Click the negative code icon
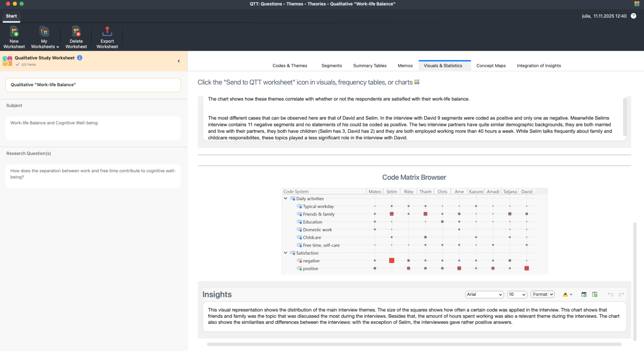644x351 pixels. tap(299, 261)
